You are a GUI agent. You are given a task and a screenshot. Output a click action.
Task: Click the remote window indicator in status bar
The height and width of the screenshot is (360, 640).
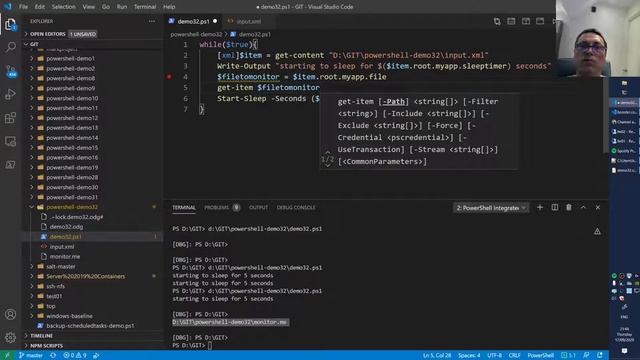tap(7, 356)
